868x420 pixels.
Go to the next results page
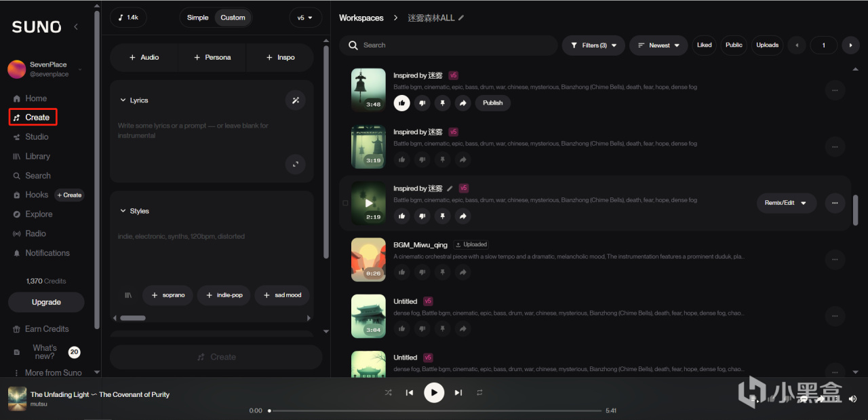(x=850, y=45)
